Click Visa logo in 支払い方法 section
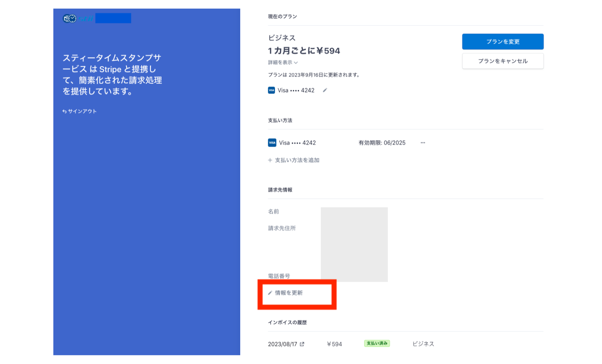Image resolution: width=602 pixels, height=364 pixels. coord(272,143)
